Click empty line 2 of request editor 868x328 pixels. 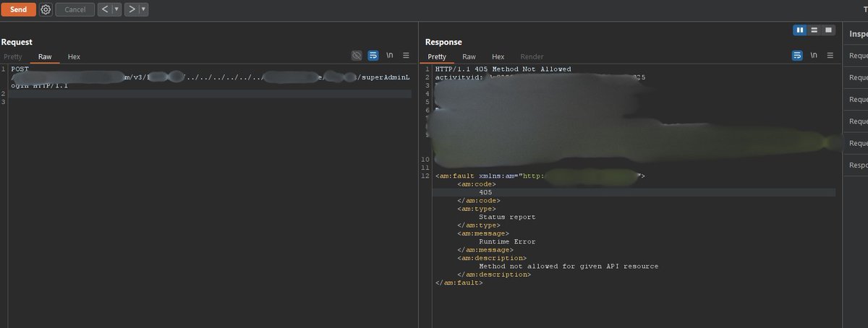[210, 94]
